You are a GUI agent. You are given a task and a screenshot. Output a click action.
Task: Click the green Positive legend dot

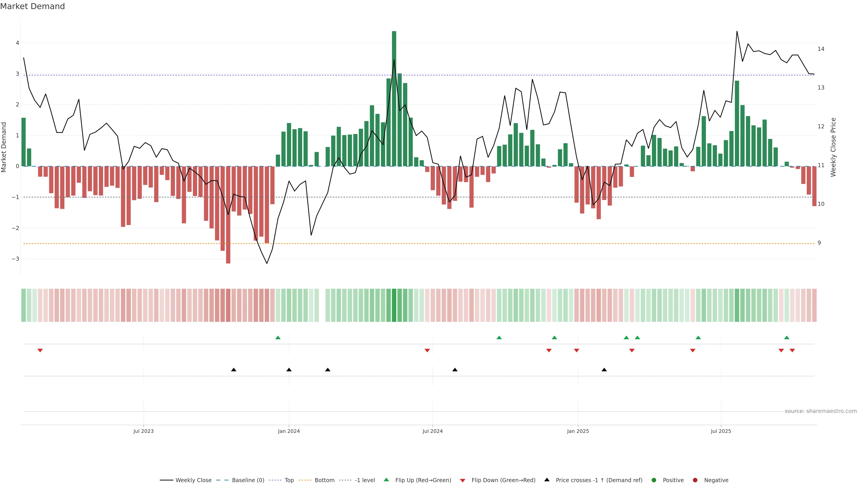pos(654,480)
